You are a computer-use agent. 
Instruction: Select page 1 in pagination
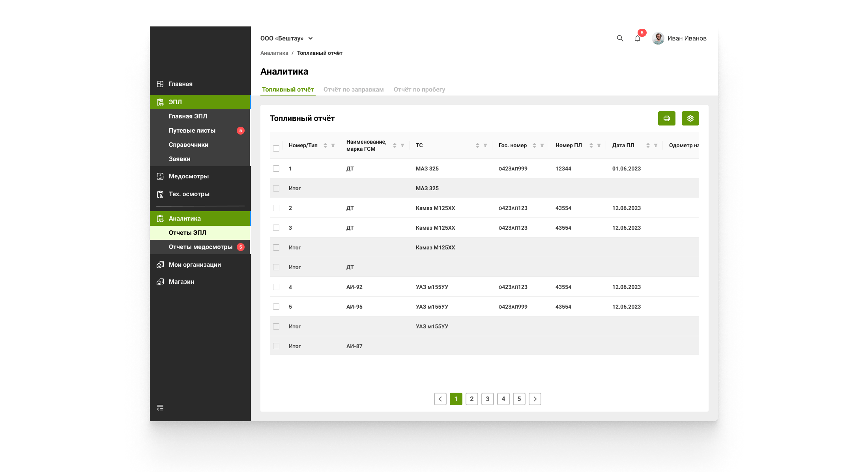[456, 399]
